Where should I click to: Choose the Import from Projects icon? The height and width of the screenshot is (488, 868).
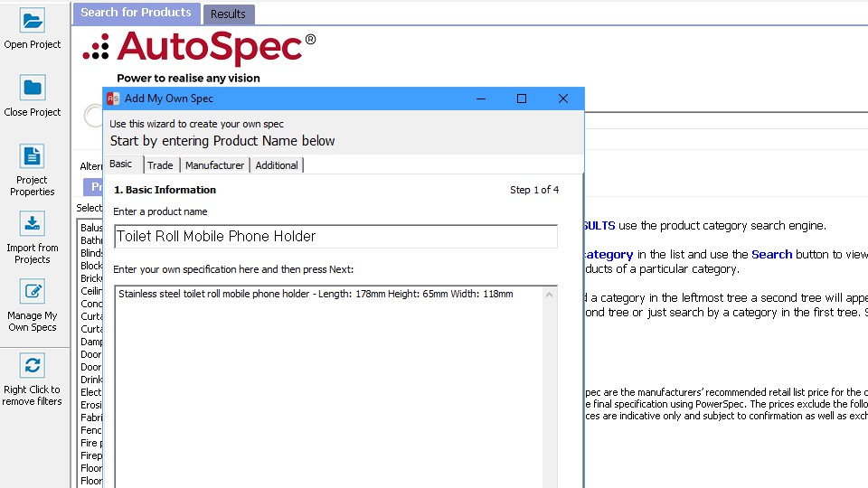(x=33, y=223)
